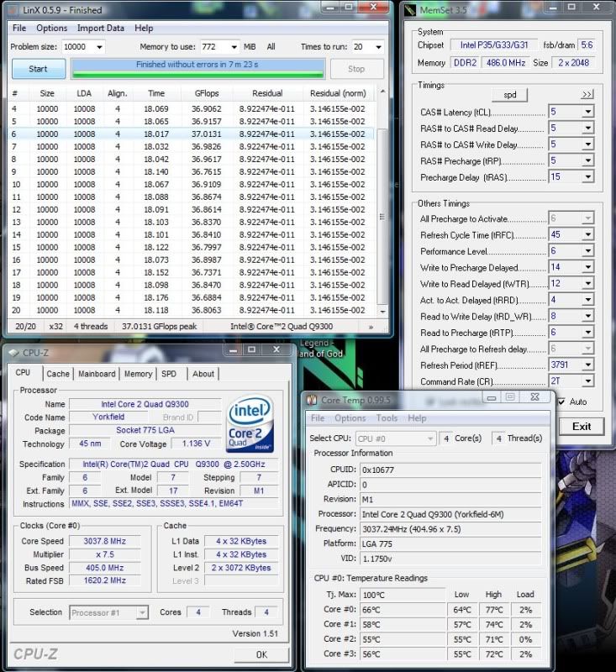Expand the CAS# Latency (tCL) dropdown
The height and width of the screenshot is (672, 616).
coord(587,112)
